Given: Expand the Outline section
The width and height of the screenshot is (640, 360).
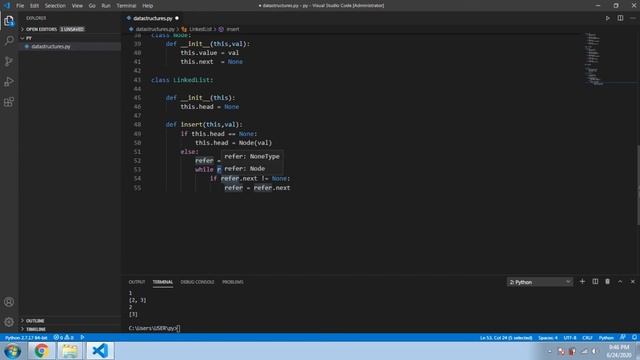Looking at the screenshot, I should pyautogui.click(x=35, y=321).
